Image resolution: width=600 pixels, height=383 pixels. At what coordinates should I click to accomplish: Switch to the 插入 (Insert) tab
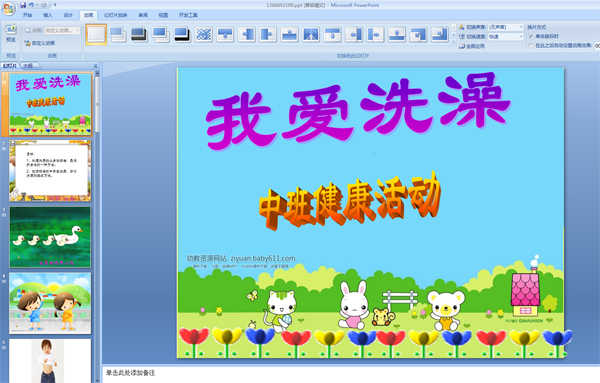[x=48, y=15]
